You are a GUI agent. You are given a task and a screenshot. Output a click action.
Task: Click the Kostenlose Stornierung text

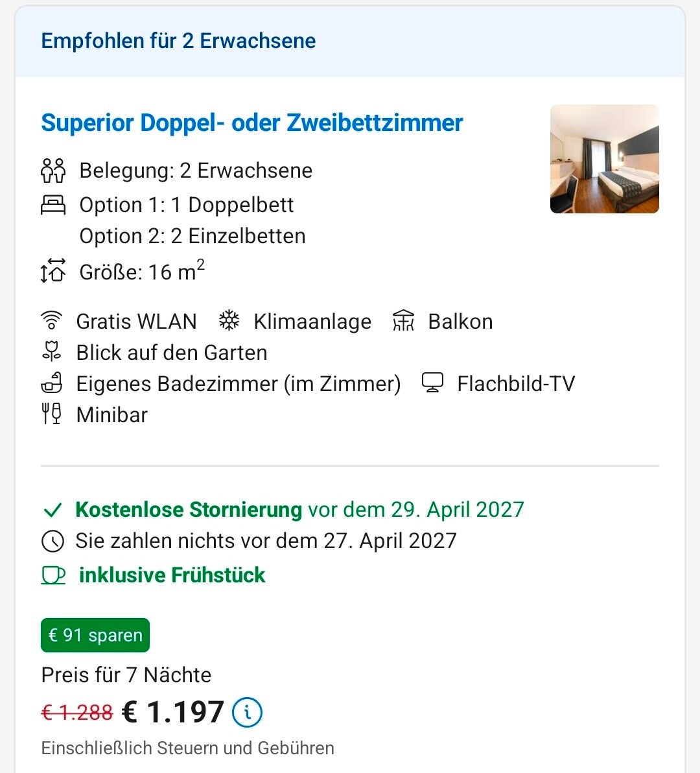[188, 510]
